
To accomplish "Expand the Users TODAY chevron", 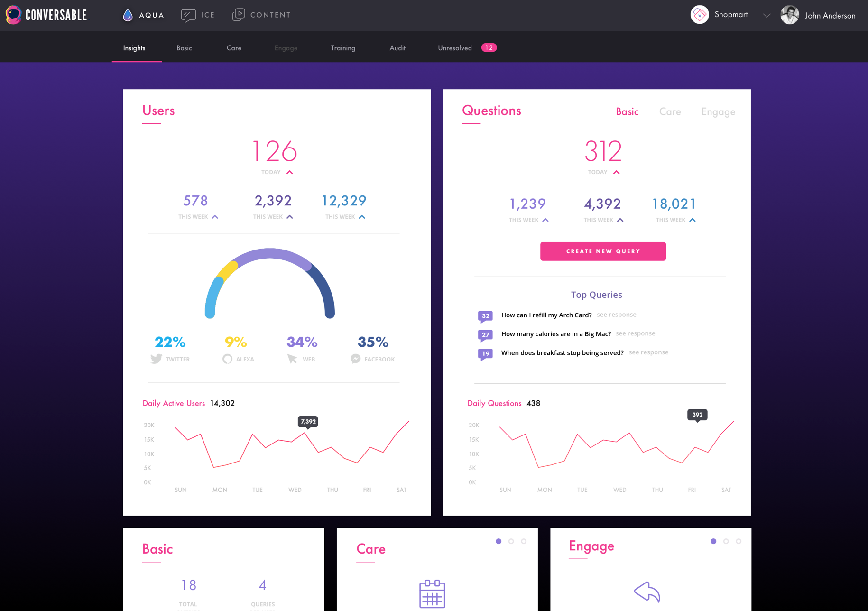I will click(289, 172).
